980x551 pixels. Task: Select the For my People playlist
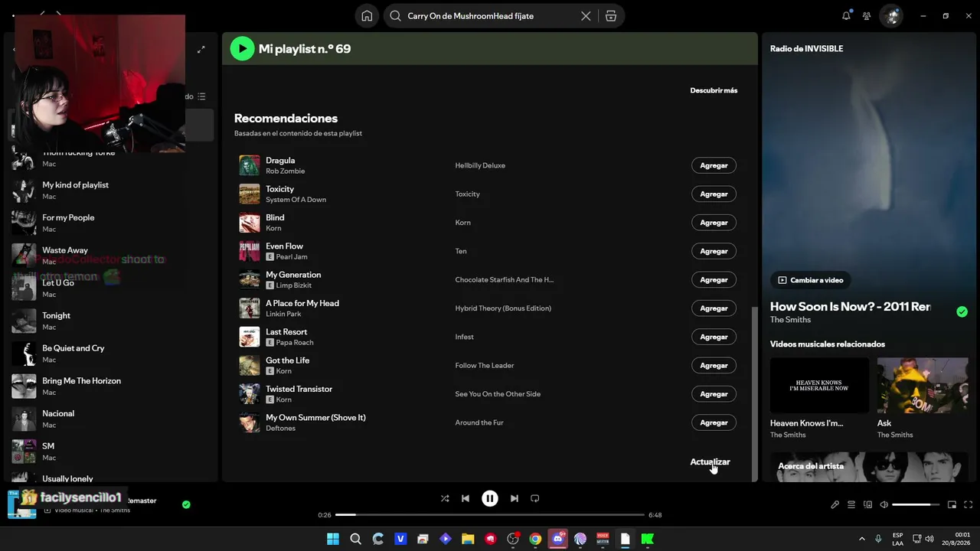point(111,223)
